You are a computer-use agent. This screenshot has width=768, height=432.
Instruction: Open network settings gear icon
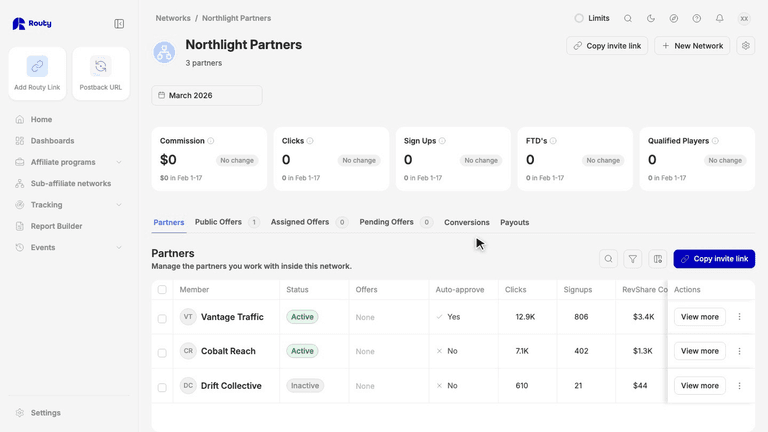pos(745,46)
